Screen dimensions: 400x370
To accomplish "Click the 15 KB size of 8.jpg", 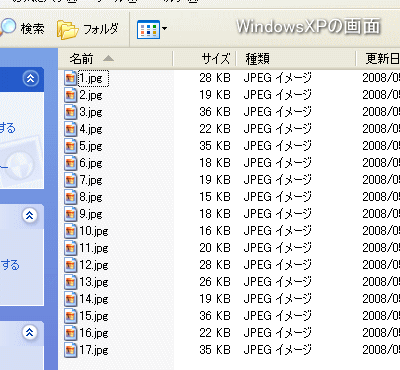I will (x=215, y=197).
